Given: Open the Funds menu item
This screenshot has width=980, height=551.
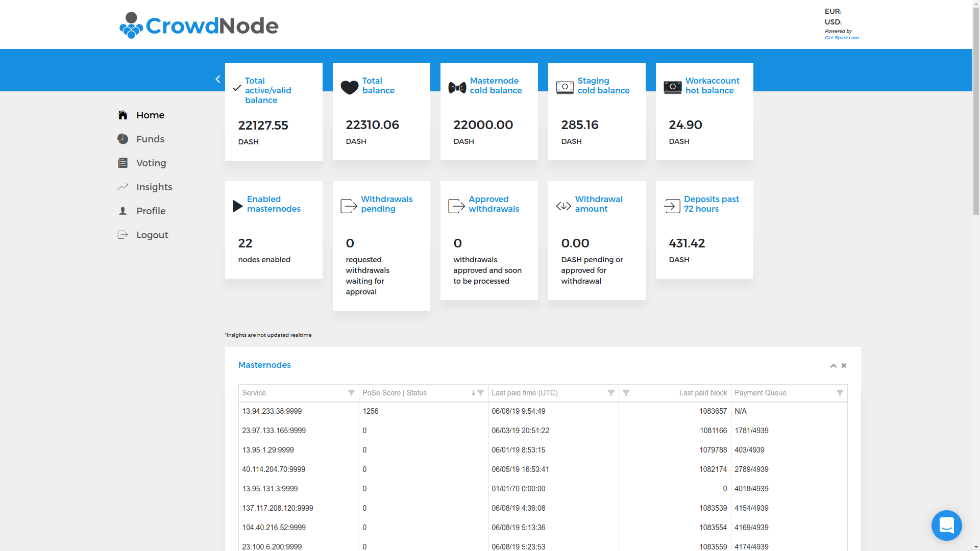Looking at the screenshot, I should coord(150,139).
